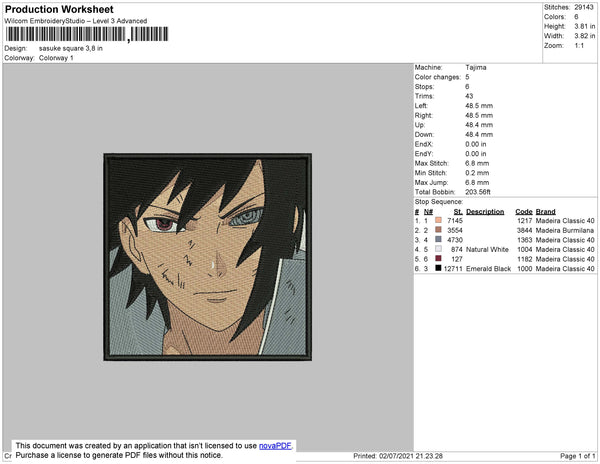
Task: Select 'Wilcom EmbroideryStudio – Level 3 Advanced' text
Action: 76,21
